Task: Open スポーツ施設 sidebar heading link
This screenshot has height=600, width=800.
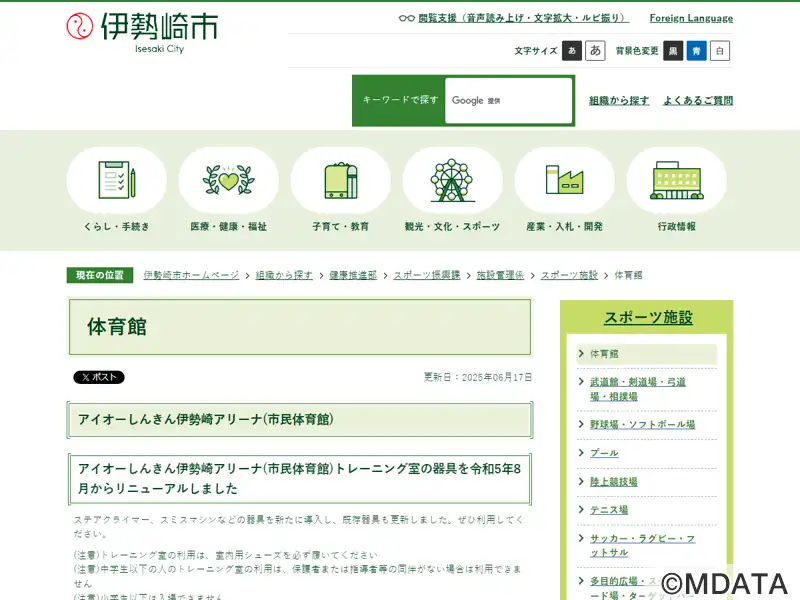Action: 648,317
